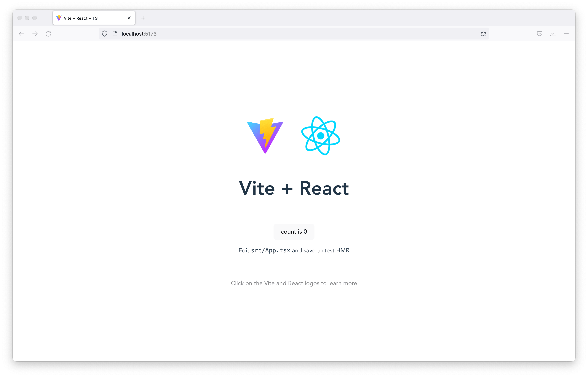Go back with the browser back arrow
Screen dimensions: 588x377
22,34
